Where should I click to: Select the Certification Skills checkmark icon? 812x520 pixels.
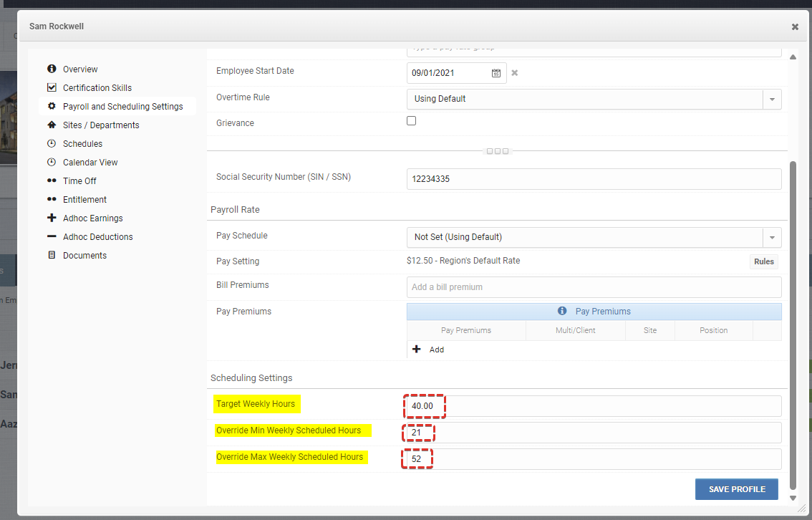pos(52,87)
